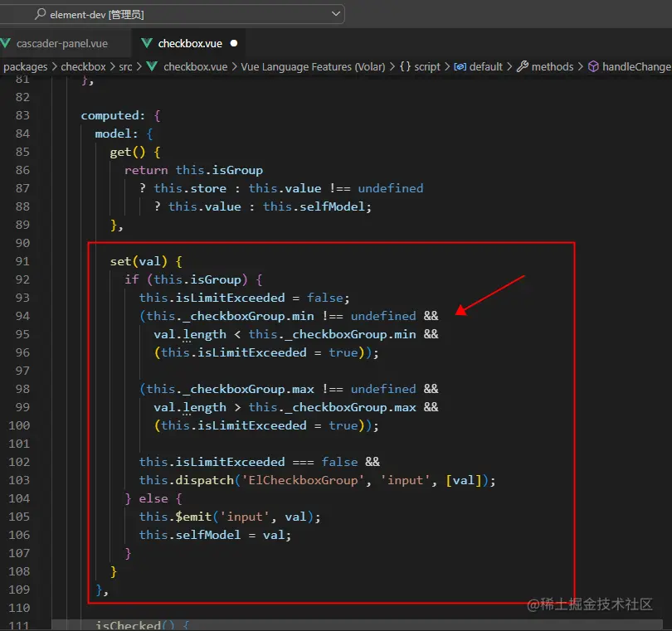
Task: Click 'val.length' on line 99
Action: (190, 407)
